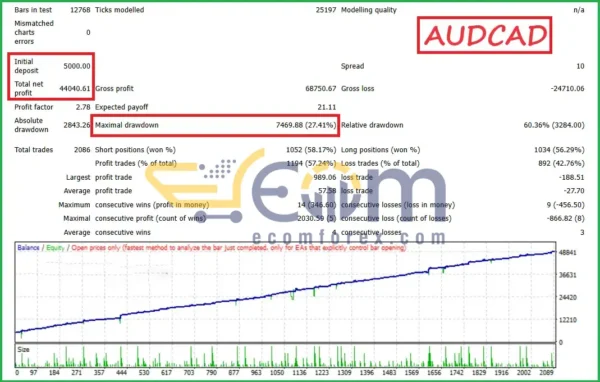600x382 pixels.
Task: Select the average loss trade value -27.70
Action: coord(574,191)
